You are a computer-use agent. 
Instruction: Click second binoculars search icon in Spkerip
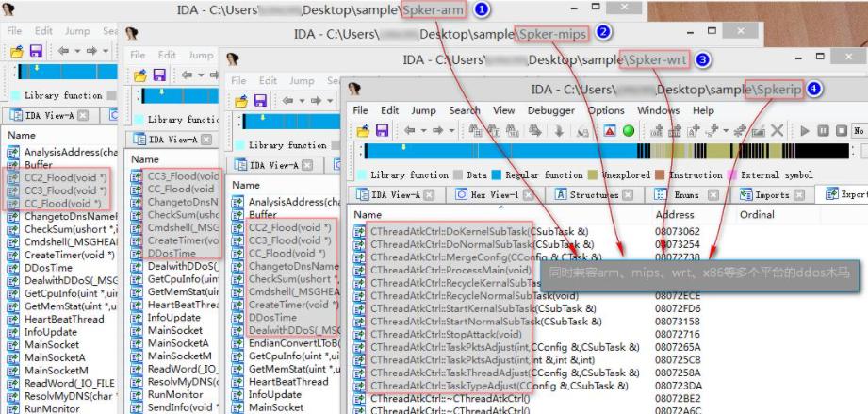[x=493, y=131]
